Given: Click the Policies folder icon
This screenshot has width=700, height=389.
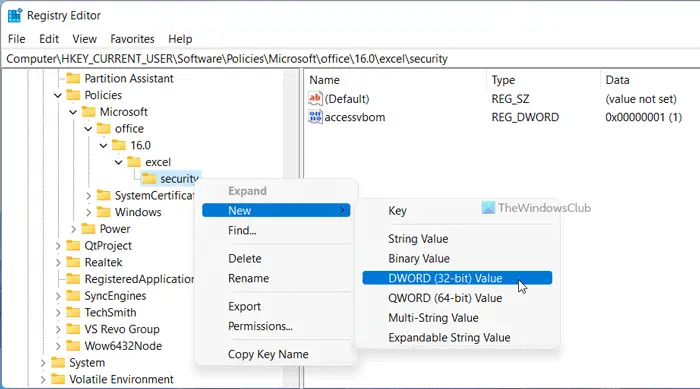Looking at the screenshot, I should [73, 95].
